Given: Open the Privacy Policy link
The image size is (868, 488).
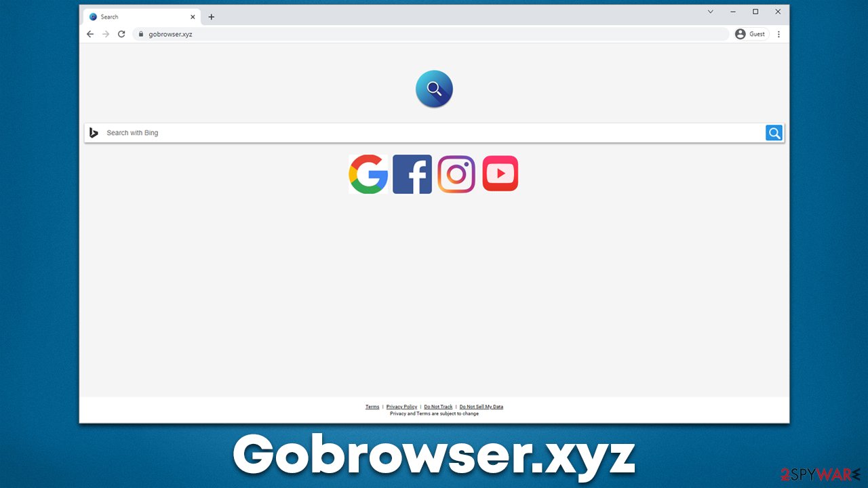Looking at the screenshot, I should tap(401, 407).
